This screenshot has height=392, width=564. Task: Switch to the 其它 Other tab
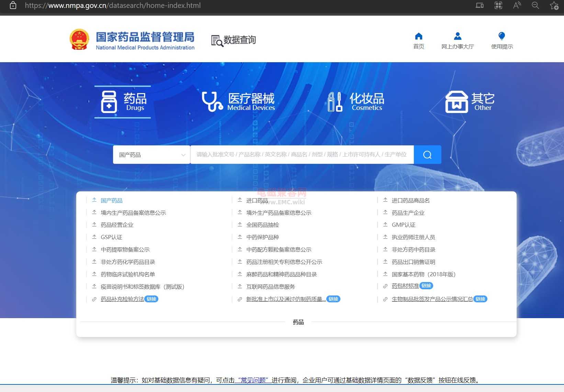pos(470,102)
